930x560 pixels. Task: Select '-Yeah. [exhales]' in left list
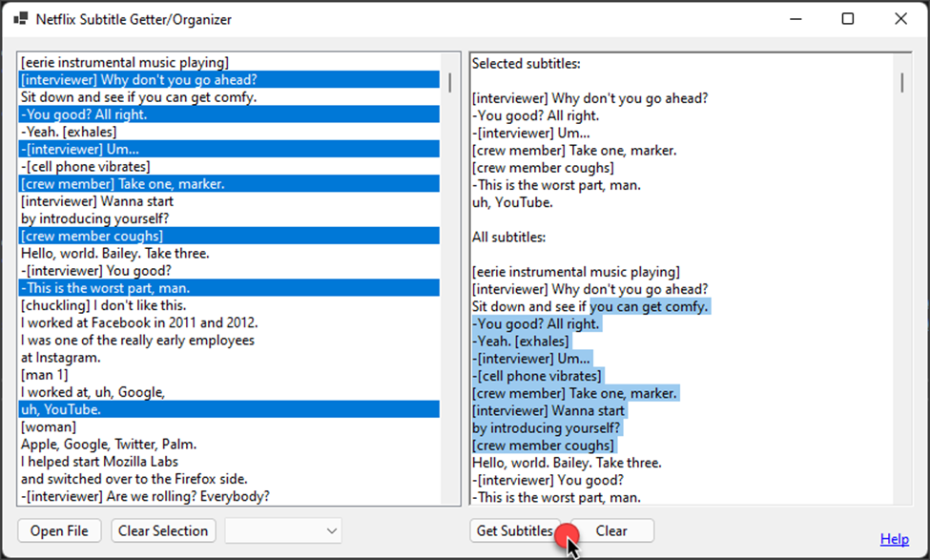(x=229, y=132)
